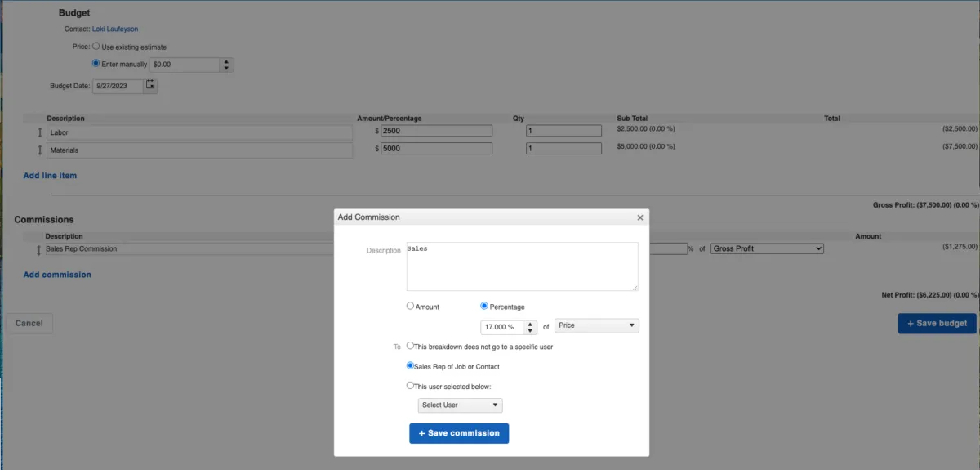Select 'does not go to a specific user'

coord(411,347)
